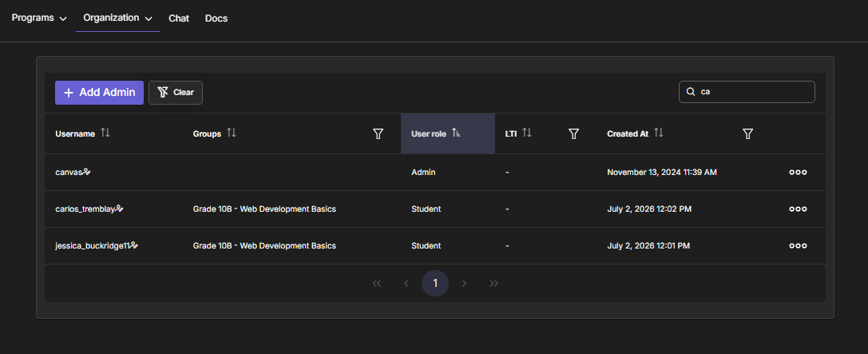Go to the next page

coord(465,284)
